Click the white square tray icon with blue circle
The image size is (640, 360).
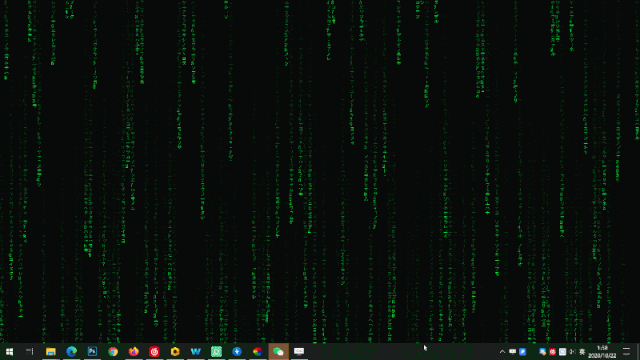tap(562, 352)
